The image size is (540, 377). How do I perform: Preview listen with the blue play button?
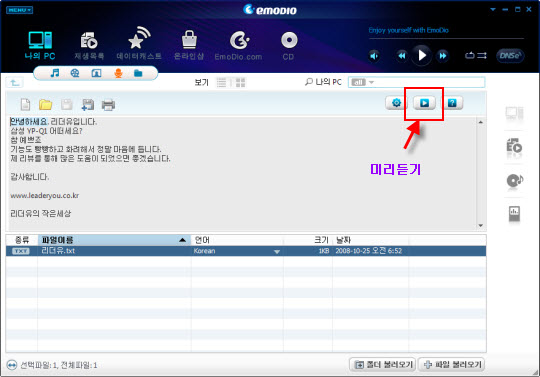coord(424,103)
